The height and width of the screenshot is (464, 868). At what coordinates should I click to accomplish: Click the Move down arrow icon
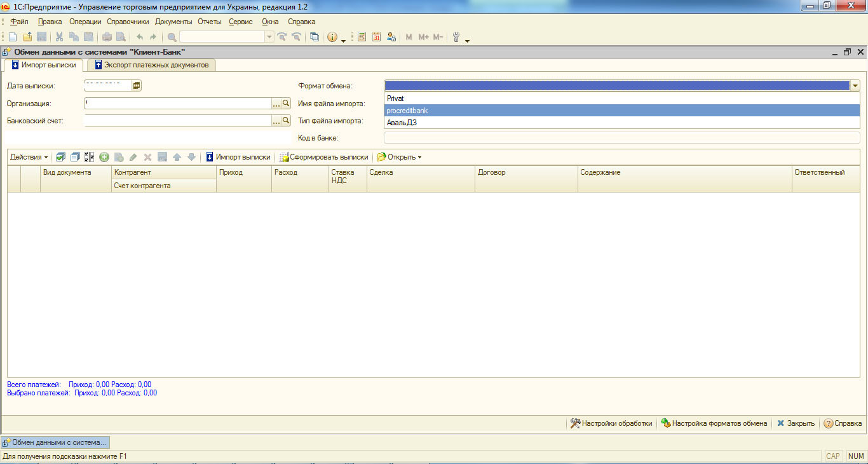coord(191,157)
